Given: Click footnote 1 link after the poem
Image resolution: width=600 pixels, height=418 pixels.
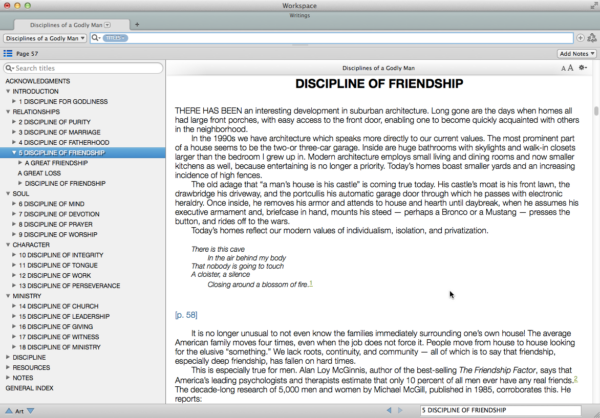Looking at the screenshot, I should pos(311,284).
